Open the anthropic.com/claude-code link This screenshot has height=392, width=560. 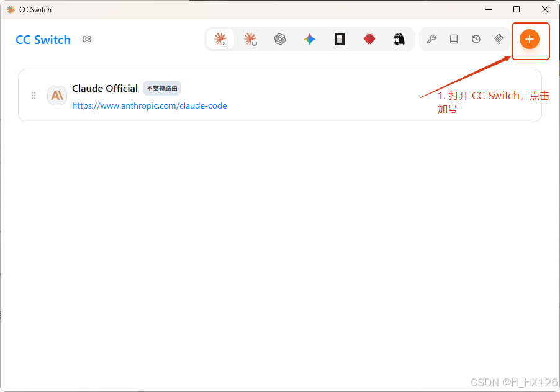pyautogui.click(x=149, y=105)
